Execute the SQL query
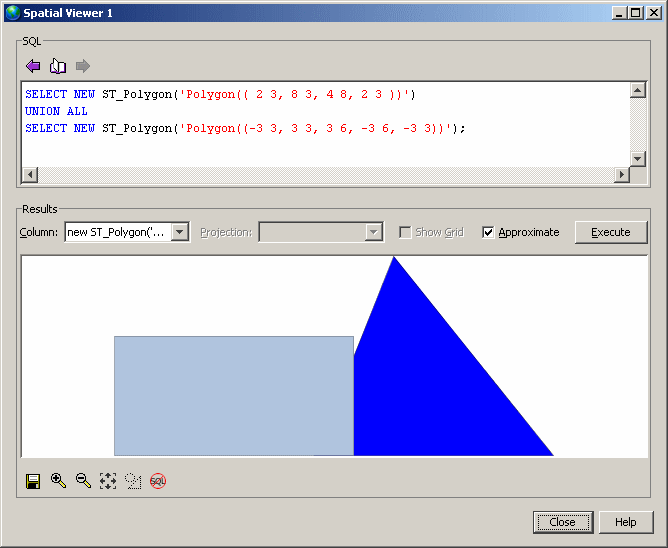 (611, 232)
